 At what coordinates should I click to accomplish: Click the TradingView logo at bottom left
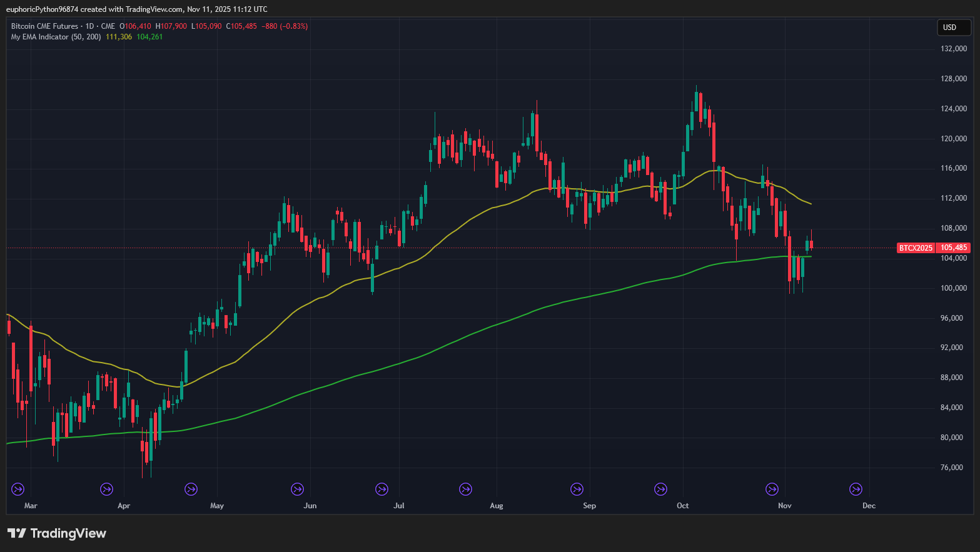point(56,533)
